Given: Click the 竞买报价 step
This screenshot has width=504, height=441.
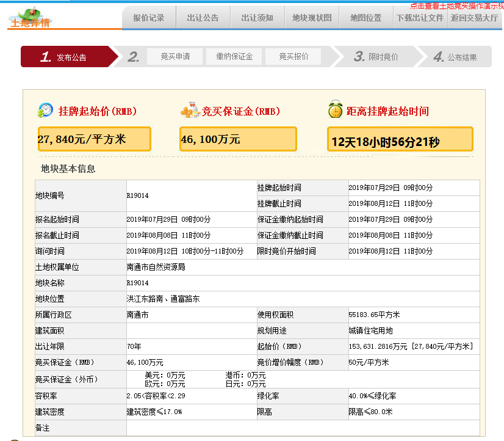Looking at the screenshot, I should (x=295, y=56).
